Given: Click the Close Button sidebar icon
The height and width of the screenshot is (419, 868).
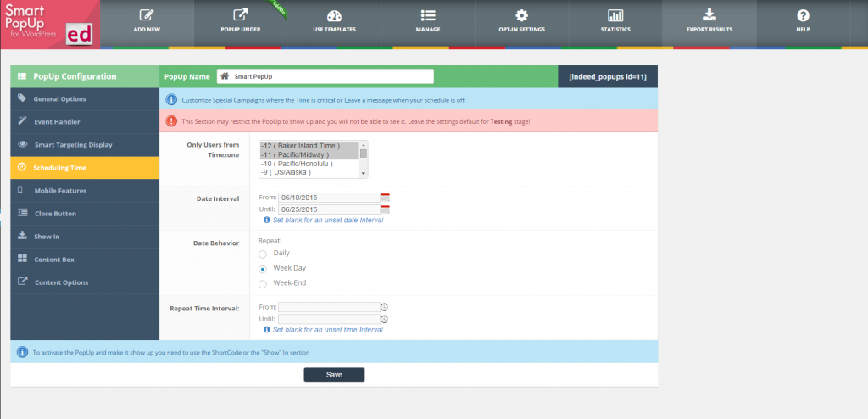Looking at the screenshot, I should coord(22,213).
